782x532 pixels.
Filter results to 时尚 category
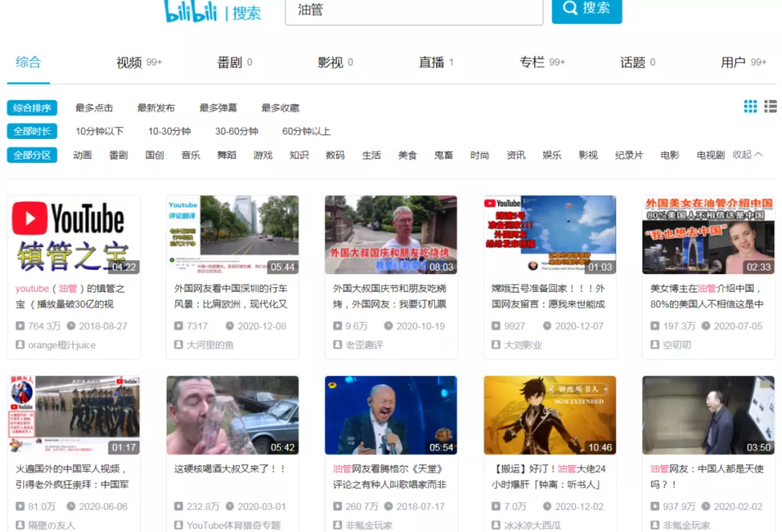pyautogui.click(x=480, y=155)
